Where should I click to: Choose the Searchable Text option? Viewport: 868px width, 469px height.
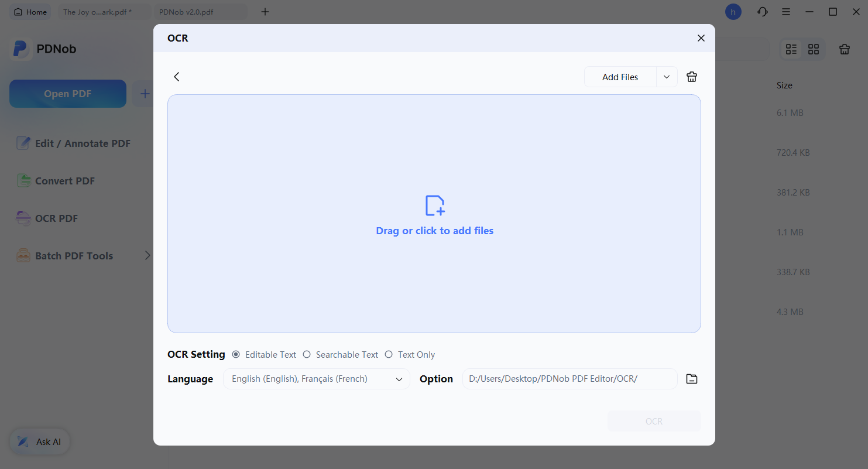coord(307,354)
